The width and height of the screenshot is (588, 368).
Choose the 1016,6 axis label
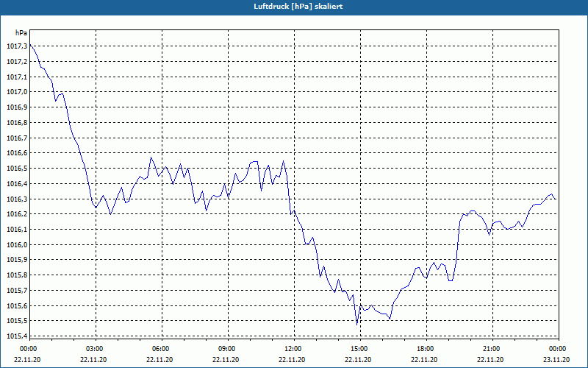(17, 153)
